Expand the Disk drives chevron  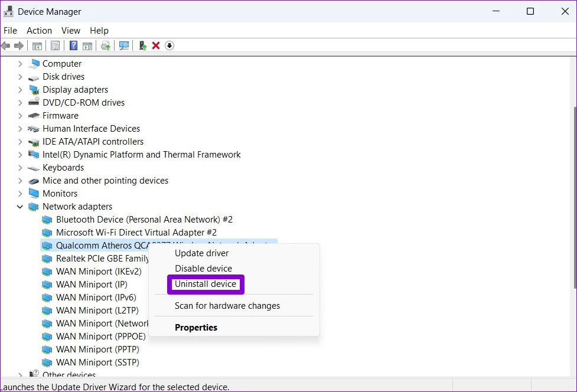click(20, 77)
